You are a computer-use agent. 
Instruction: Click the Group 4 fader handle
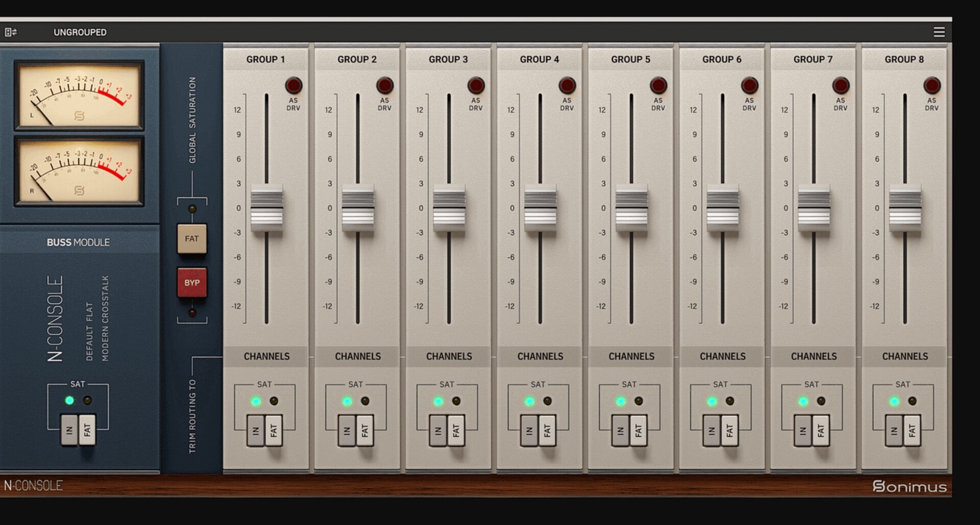pyautogui.click(x=540, y=208)
